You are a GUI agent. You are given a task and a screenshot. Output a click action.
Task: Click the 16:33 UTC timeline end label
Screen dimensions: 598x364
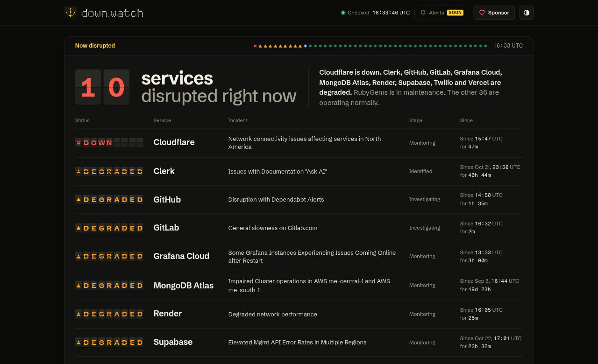click(508, 46)
